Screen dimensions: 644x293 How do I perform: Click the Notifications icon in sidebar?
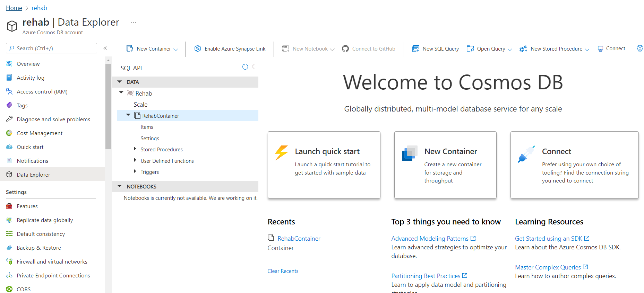pyautogui.click(x=9, y=161)
